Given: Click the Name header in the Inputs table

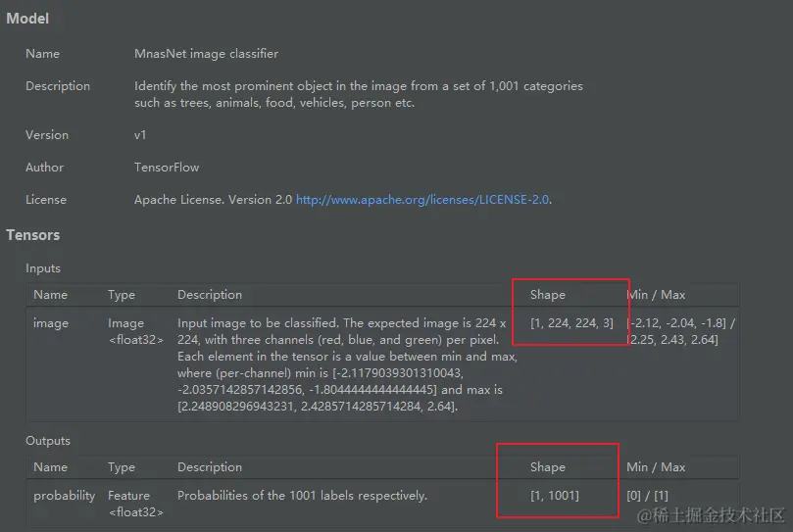Looking at the screenshot, I should 51,295.
